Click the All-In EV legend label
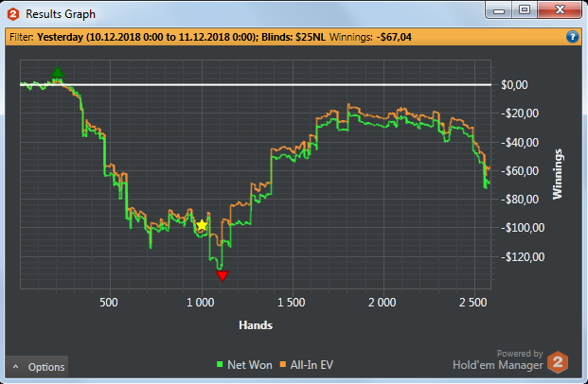 tap(312, 365)
